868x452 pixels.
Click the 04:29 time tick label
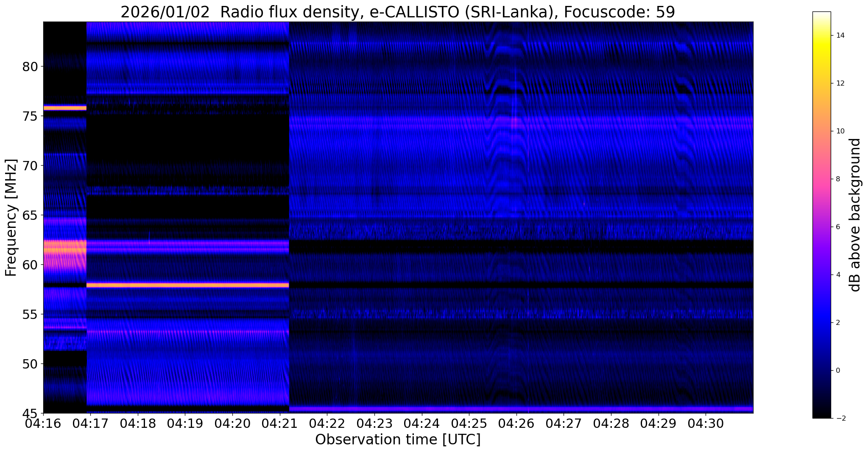[x=658, y=424]
